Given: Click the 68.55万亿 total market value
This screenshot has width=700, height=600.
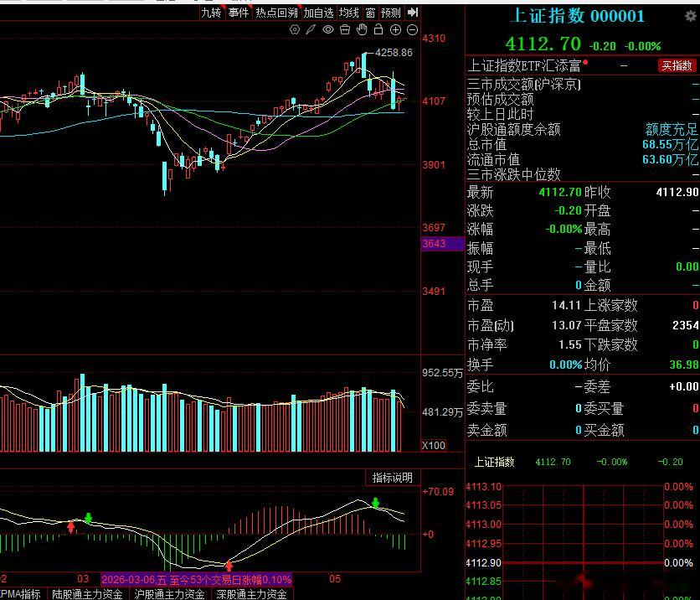Looking at the screenshot, I should click(x=670, y=144).
